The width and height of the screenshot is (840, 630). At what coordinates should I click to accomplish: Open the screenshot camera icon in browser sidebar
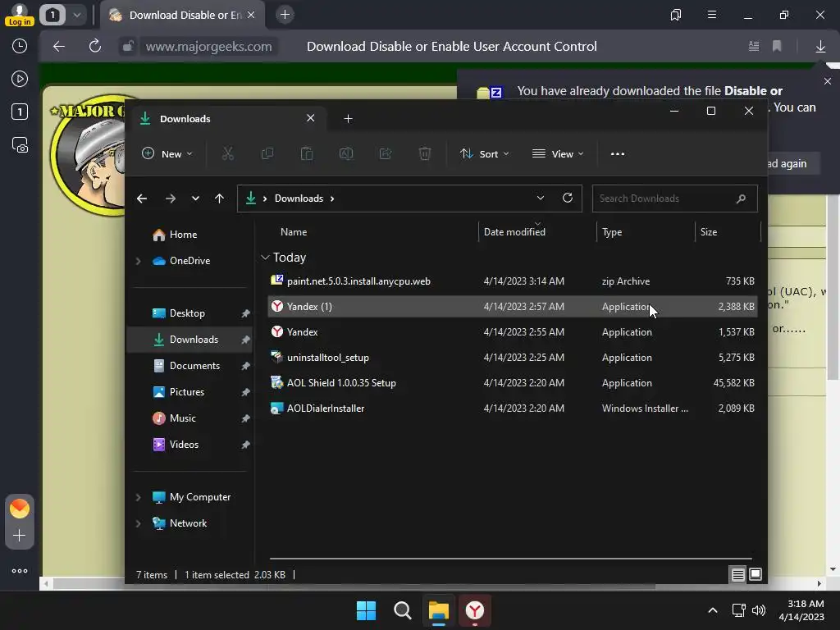(20, 145)
